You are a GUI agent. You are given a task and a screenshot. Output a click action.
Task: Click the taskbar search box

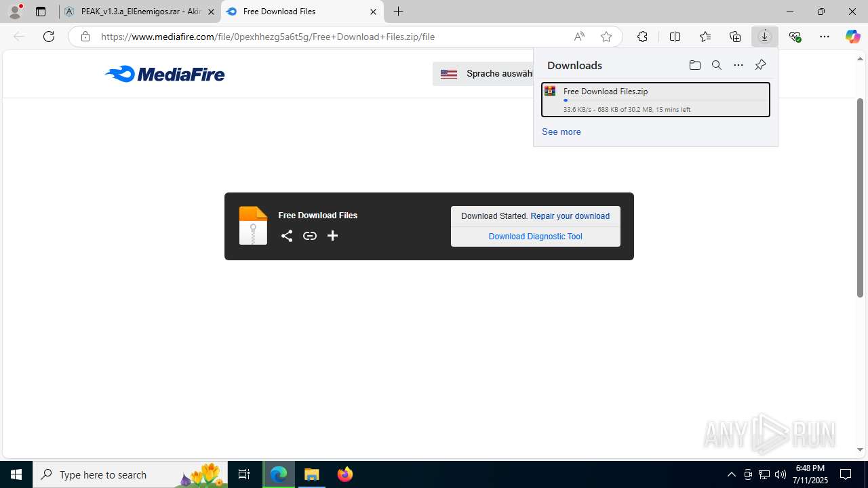[130, 474]
